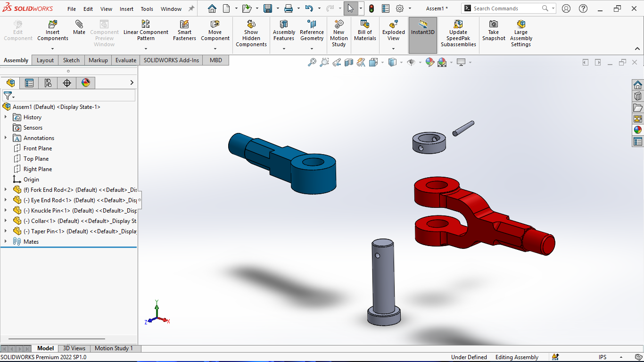The height and width of the screenshot is (362, 644).
Task: Expand the History tree node
Action: pos(5,117)
